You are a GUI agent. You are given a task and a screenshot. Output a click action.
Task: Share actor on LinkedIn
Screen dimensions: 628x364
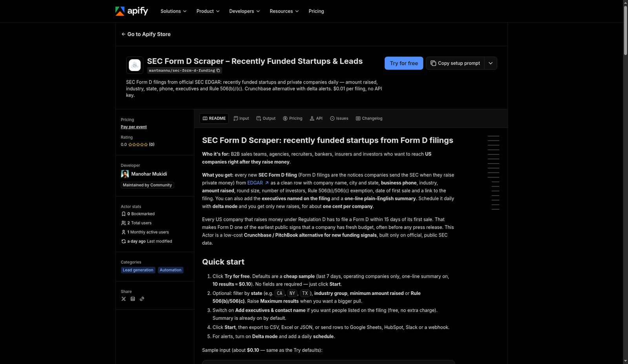pyautogui.click(x=133, y=299)
